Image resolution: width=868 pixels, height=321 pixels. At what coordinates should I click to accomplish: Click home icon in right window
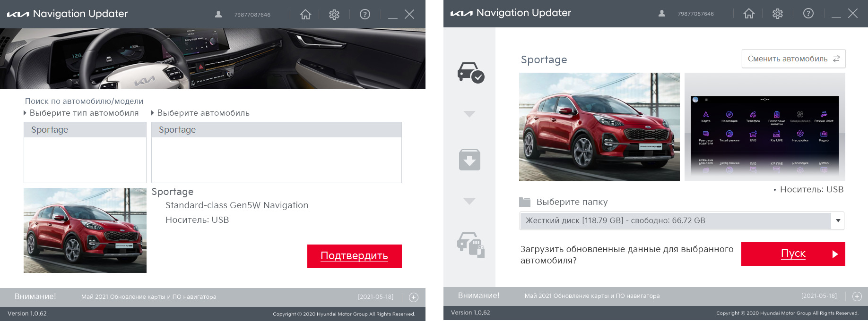click(x=749, y=14)
